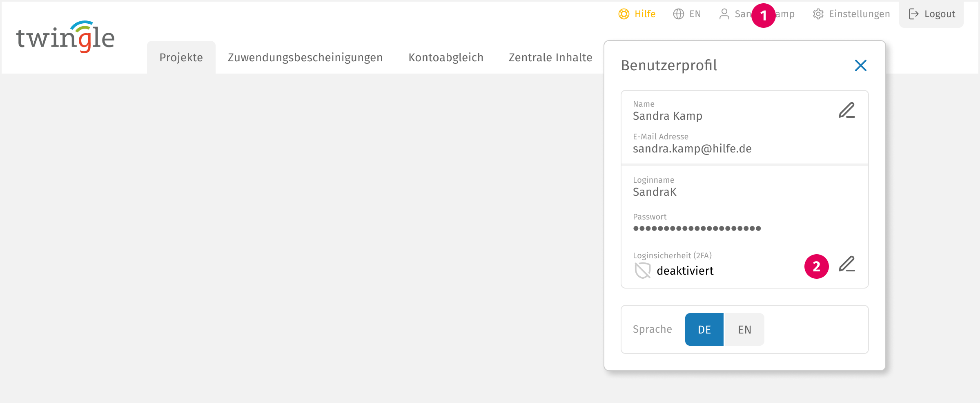Image resolution: width=980 pixels, height=403 pixels.
Task: Click the Hilfe lifebuoy icon
Action: (x=624, y=14)
